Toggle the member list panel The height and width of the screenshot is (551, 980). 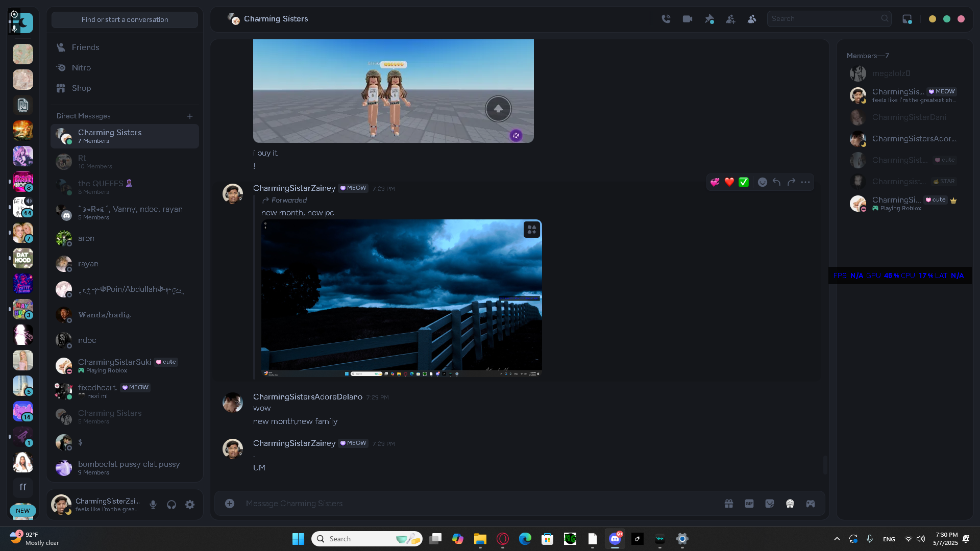tap(752, 19)
